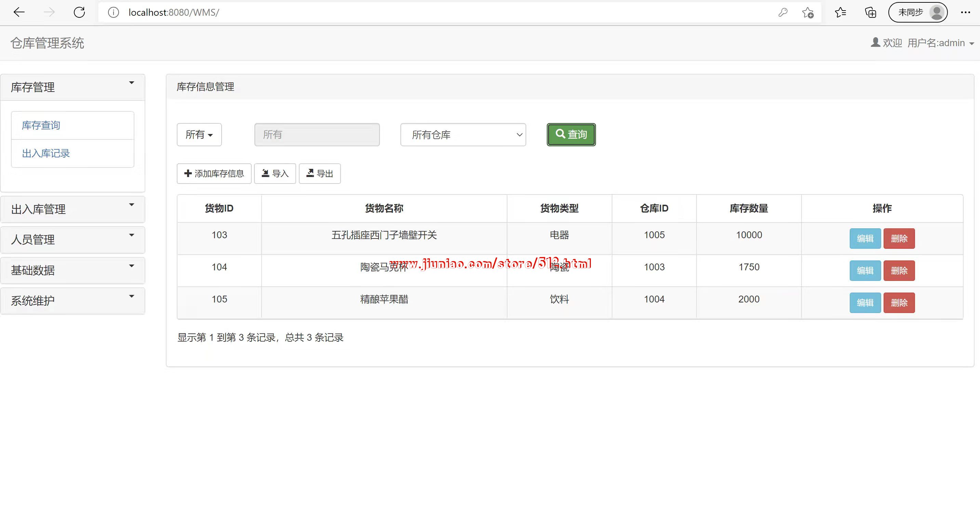Open the 出入库记录 menu item
980x528 pixels.
(46, 153)
